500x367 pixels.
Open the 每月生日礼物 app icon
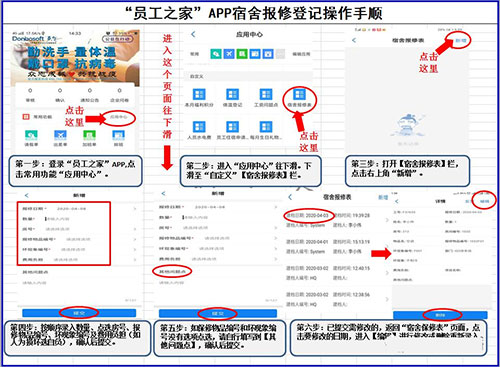coord(266,127)
